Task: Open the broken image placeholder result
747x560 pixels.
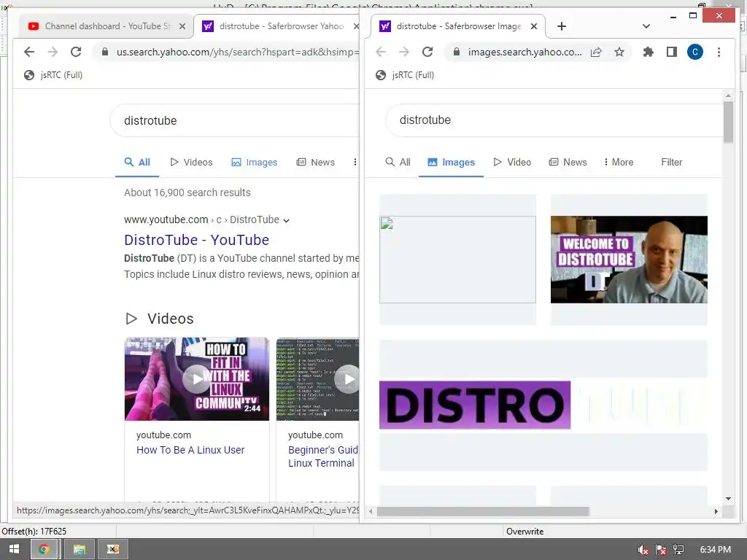Action: coord(457,260)
